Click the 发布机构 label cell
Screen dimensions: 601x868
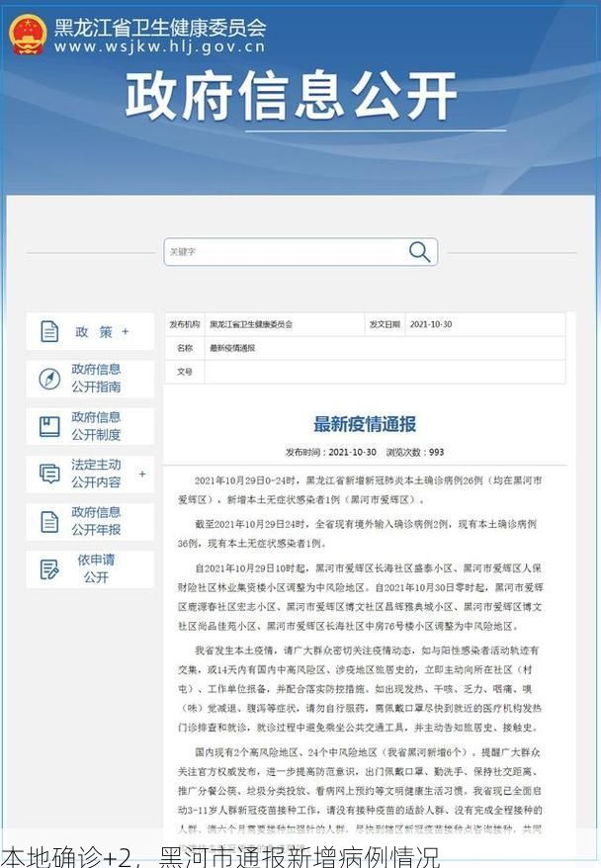tap(185, 324)
